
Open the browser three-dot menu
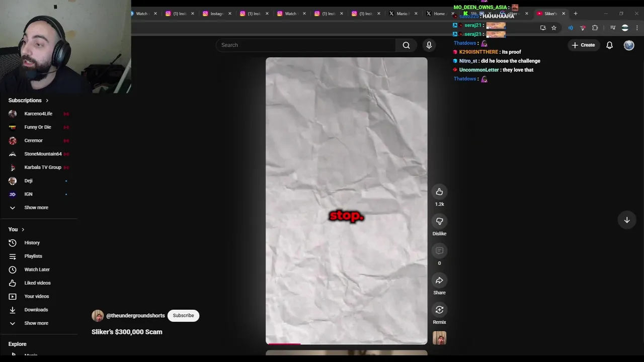637,28
